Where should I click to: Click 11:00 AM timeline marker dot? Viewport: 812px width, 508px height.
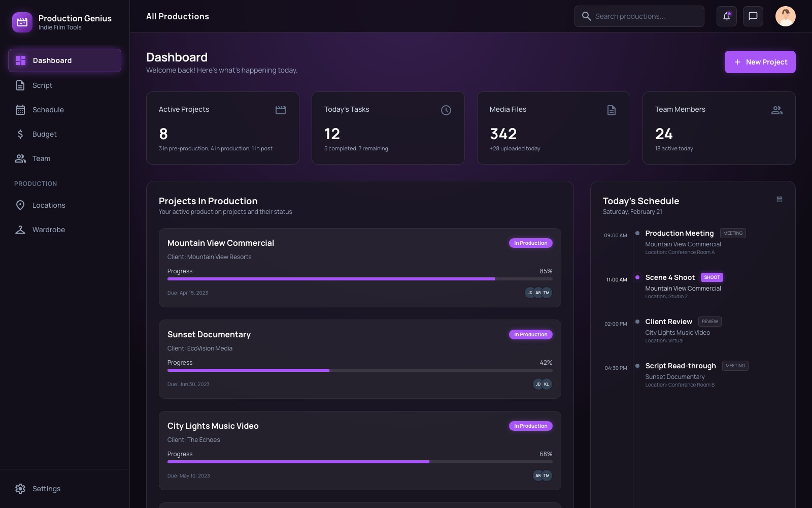pyautogui.click(x=637, y=277)
